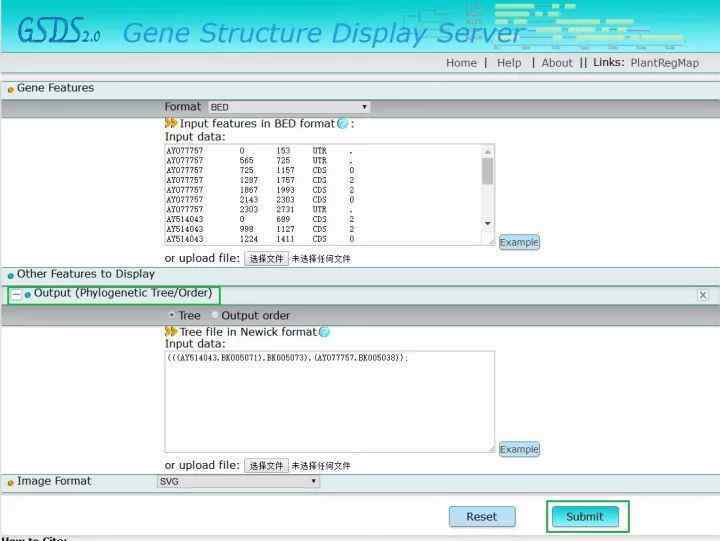Click the bullet icon before Image Format

(10, 483)
